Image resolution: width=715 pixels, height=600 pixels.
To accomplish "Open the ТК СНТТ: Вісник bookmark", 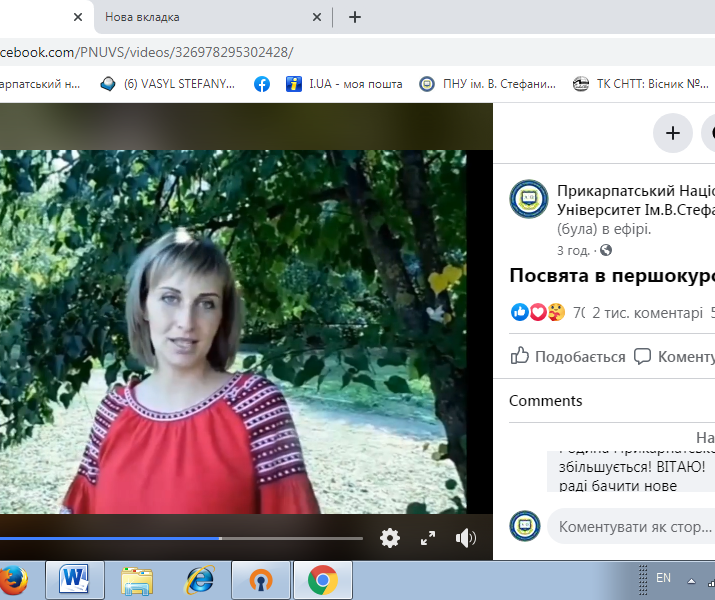I will (641, 84).
